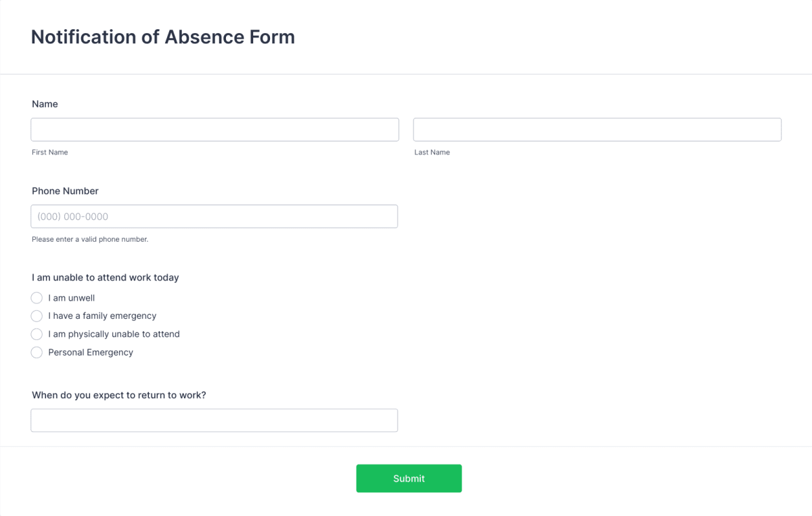Image resolution: width=812 pixels, height=516 pixels.
Task: Click the 'Notification of Absence Form' title
Action: click(x=162, y=37)
